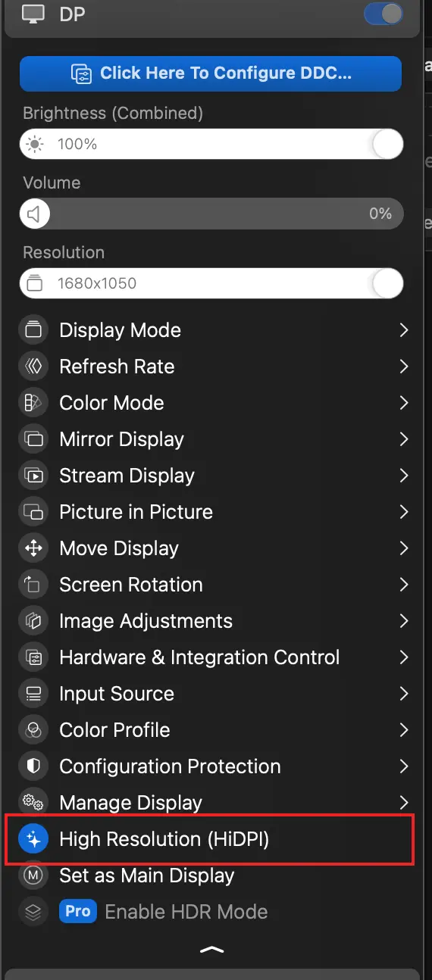Click the Brightness (Combined) slider
The height and width of the screenshot is (980, 432).
point(211,143)
